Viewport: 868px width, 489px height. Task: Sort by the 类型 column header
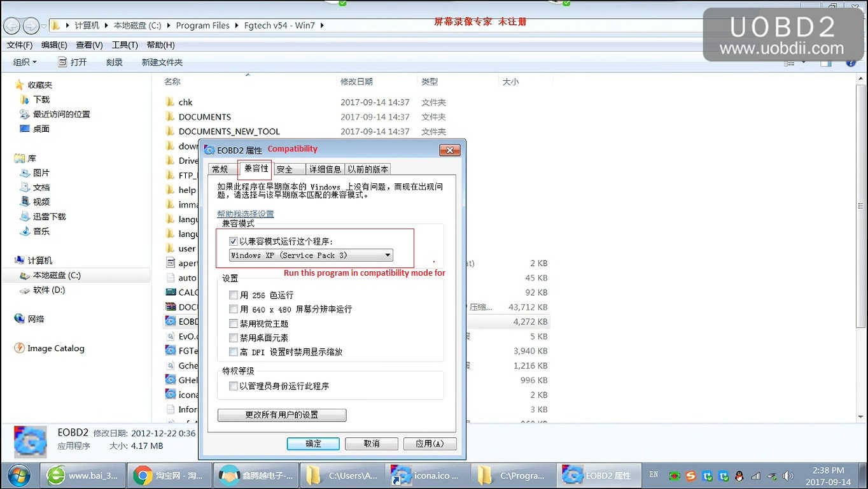coord(430,81)
